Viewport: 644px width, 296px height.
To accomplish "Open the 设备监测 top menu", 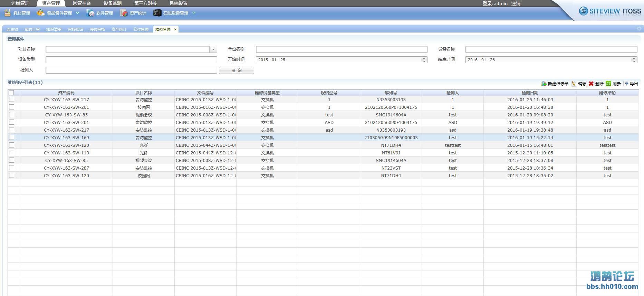I will 113,3.
